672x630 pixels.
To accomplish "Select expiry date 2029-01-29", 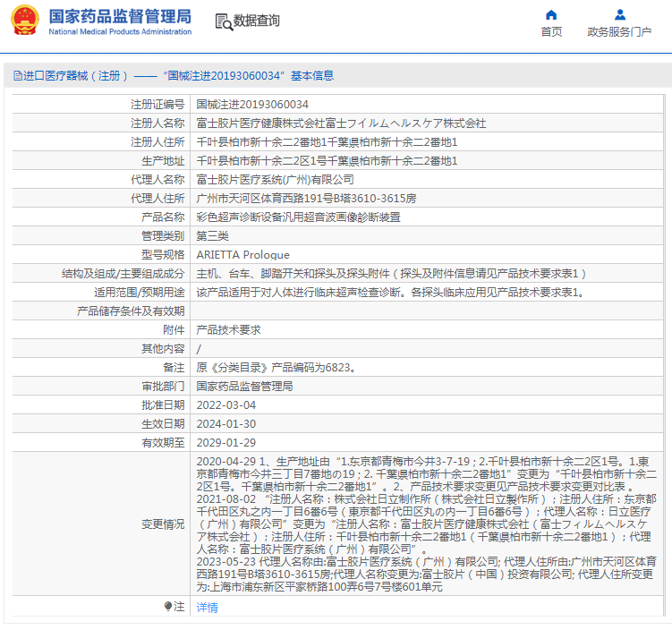I will [x=226, y=443].
